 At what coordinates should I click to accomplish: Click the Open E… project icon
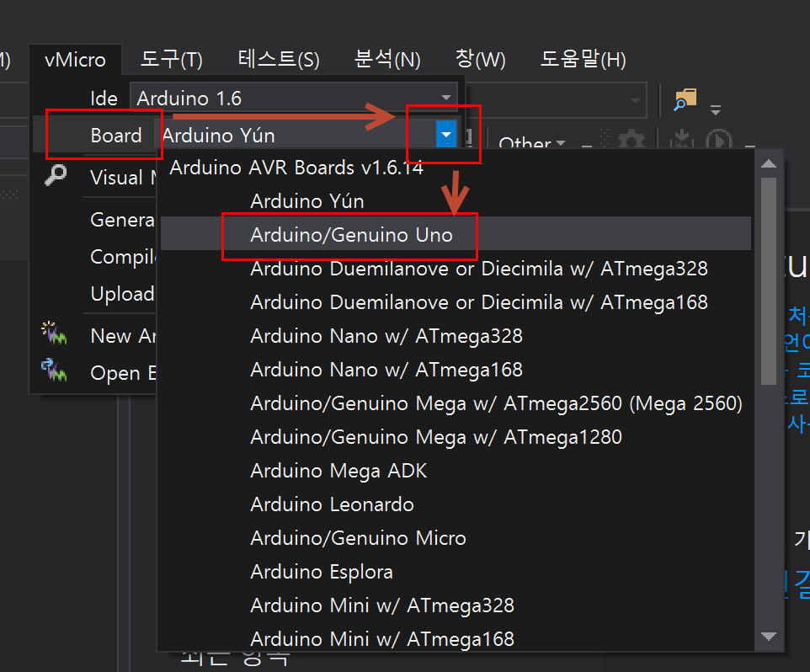pos(54,370)
